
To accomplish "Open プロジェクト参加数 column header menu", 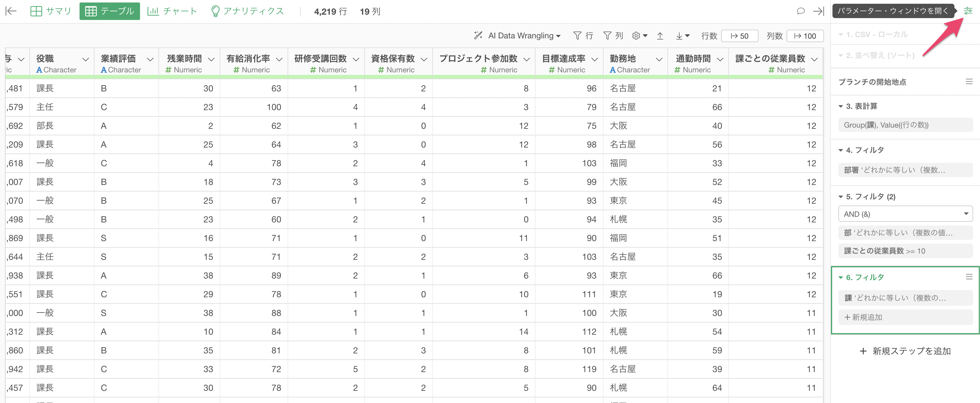I will point(526,59).
